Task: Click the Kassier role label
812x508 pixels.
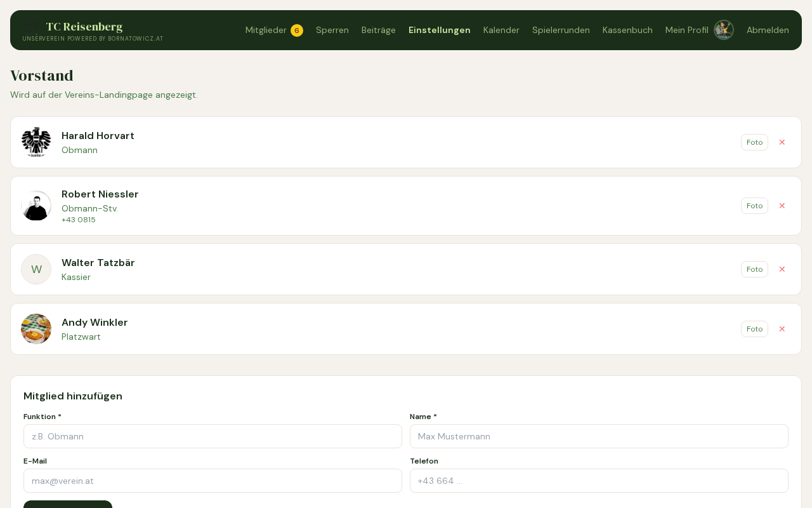Action: [76, 277]
